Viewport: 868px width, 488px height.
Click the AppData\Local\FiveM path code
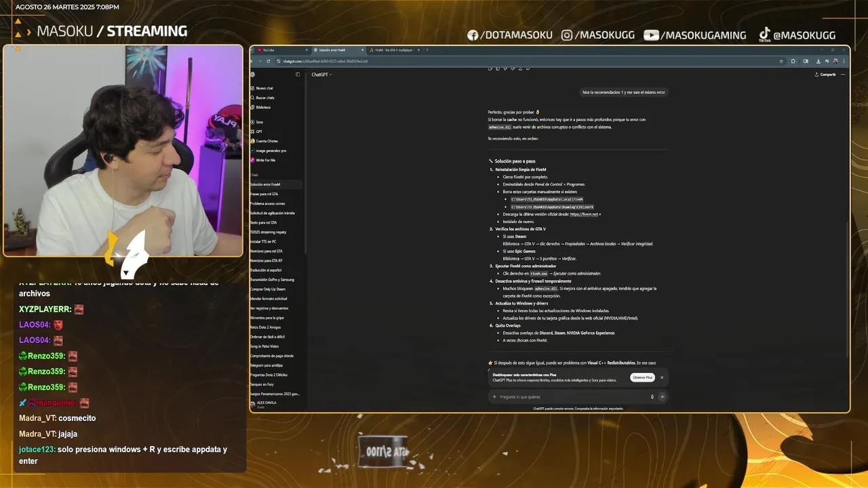coord(547,199)
